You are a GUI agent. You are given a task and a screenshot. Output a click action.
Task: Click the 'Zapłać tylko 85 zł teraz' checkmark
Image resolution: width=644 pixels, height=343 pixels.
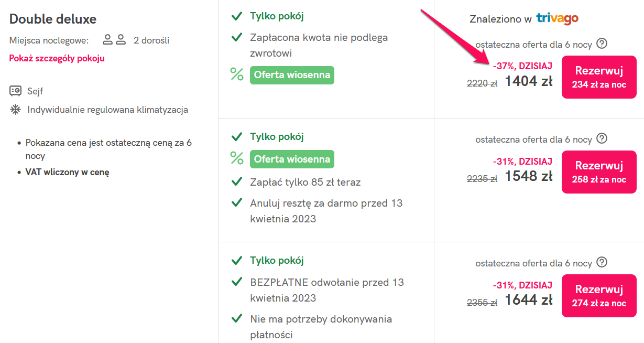(x=237, y=182)
